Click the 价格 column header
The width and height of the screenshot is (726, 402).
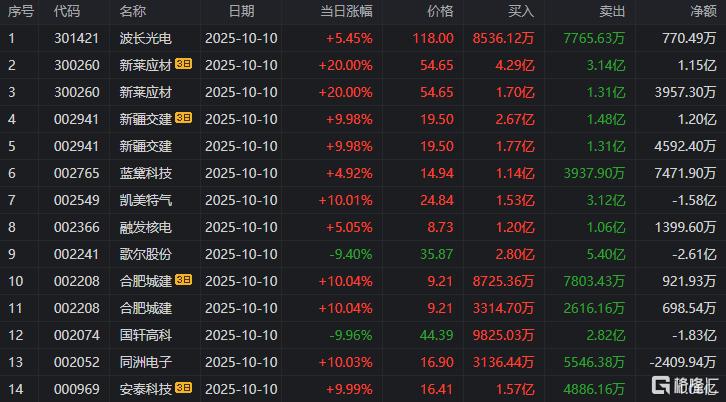coord(439,11)
